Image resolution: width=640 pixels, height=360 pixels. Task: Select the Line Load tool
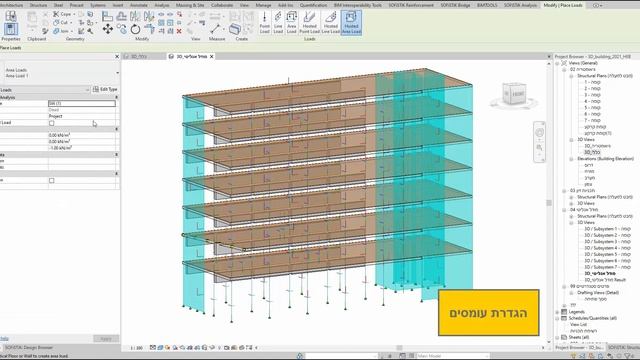coord(278,22)
